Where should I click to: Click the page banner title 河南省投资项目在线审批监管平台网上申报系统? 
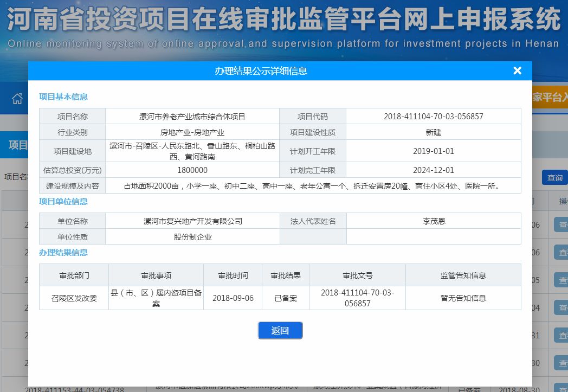click(x=284, y=19)
